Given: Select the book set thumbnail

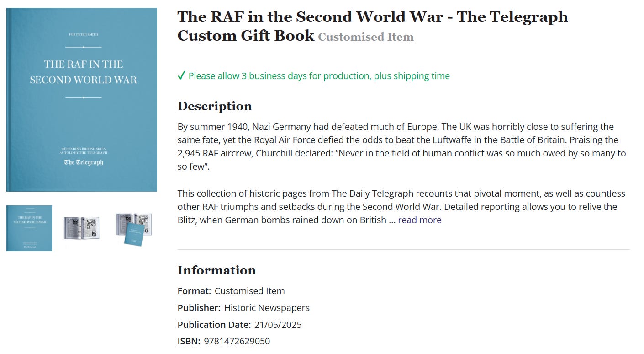Looking at the screenshot, I should click(134, 228).
